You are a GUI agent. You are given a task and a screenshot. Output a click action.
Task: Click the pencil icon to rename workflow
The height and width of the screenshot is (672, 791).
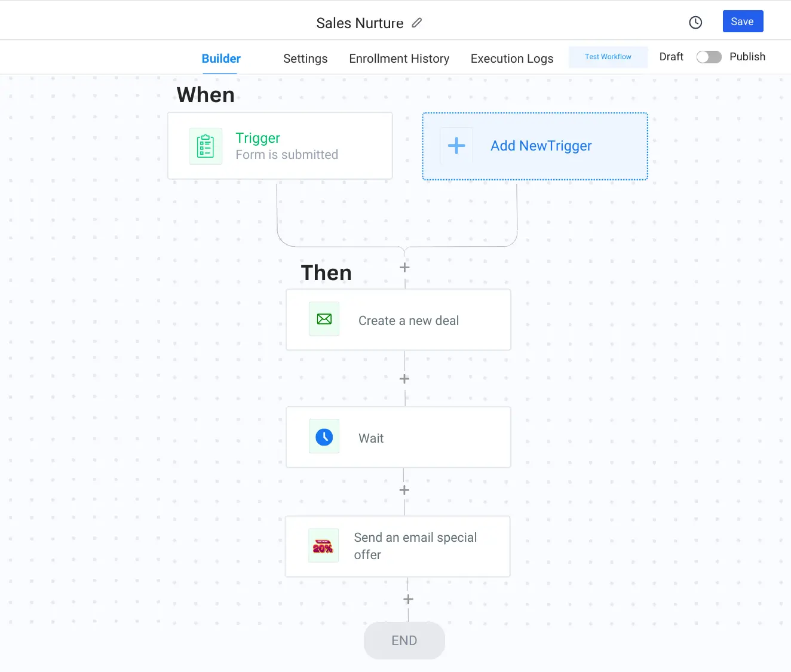417,23
